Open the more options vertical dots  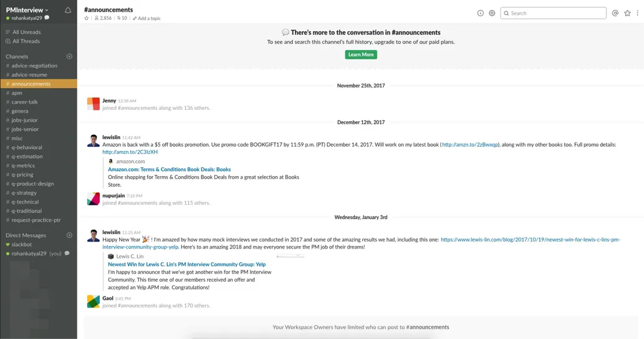pos(638,13)
